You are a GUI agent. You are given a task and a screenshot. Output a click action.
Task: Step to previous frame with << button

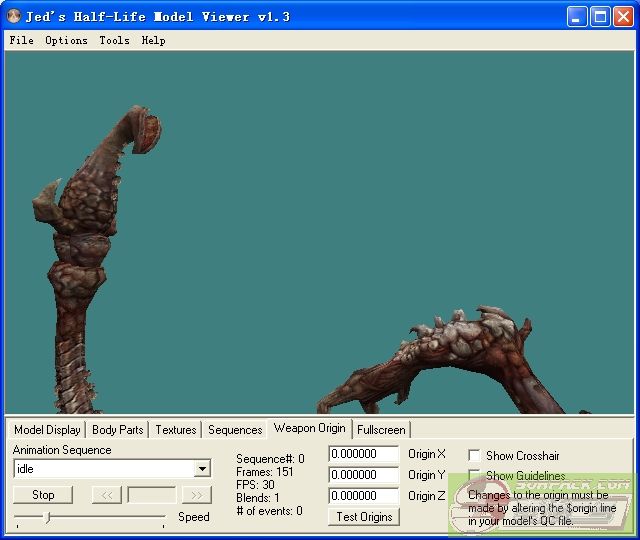pos(106,495)
